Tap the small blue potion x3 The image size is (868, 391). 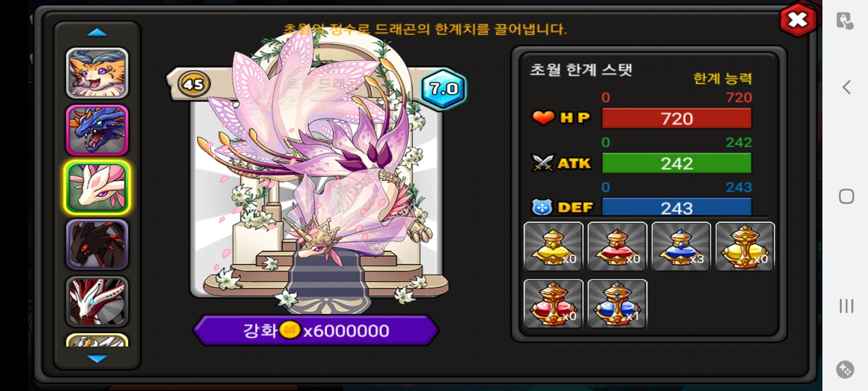tap(681, 247)
